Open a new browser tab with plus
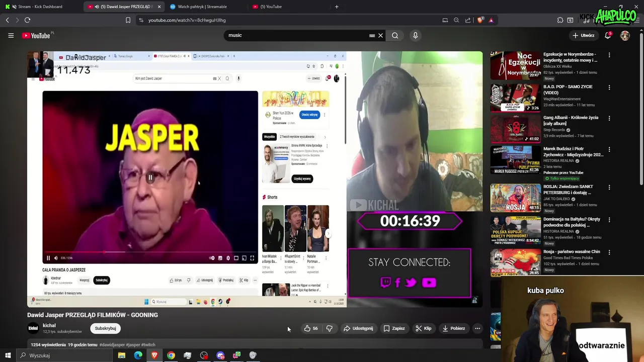Viewport: 644px width, 362px height. [337, 7]
